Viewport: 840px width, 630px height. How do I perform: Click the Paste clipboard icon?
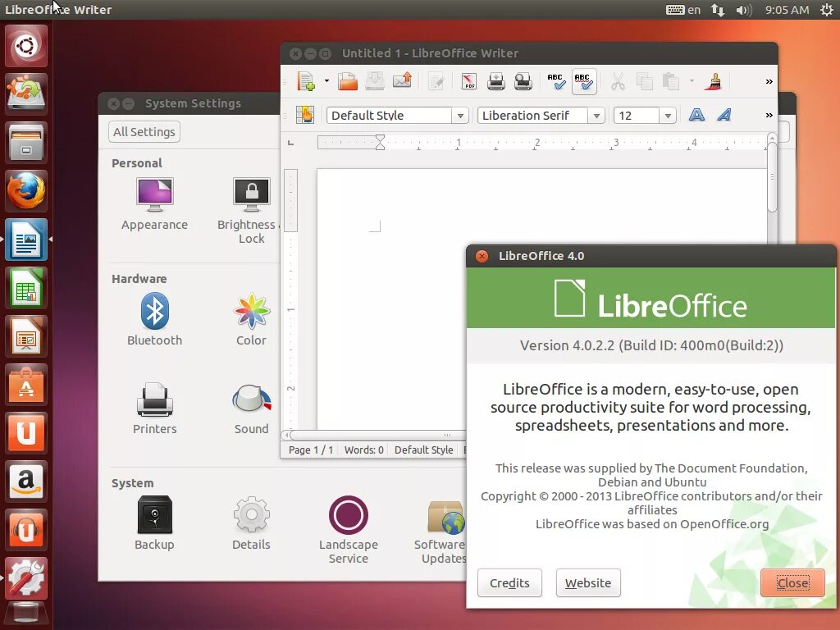pos(671,81)
